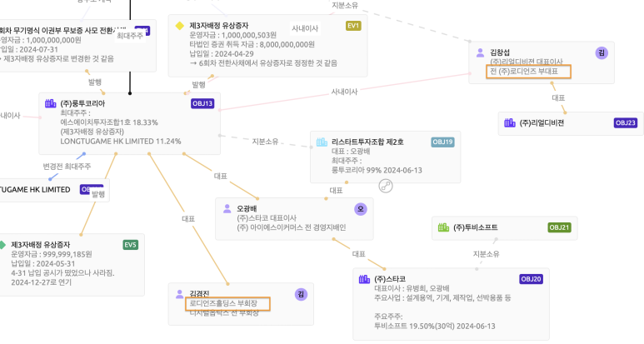Click the 대표 edge label above the 김경진 card
The image size is (644, 344).
click(188, 219)
